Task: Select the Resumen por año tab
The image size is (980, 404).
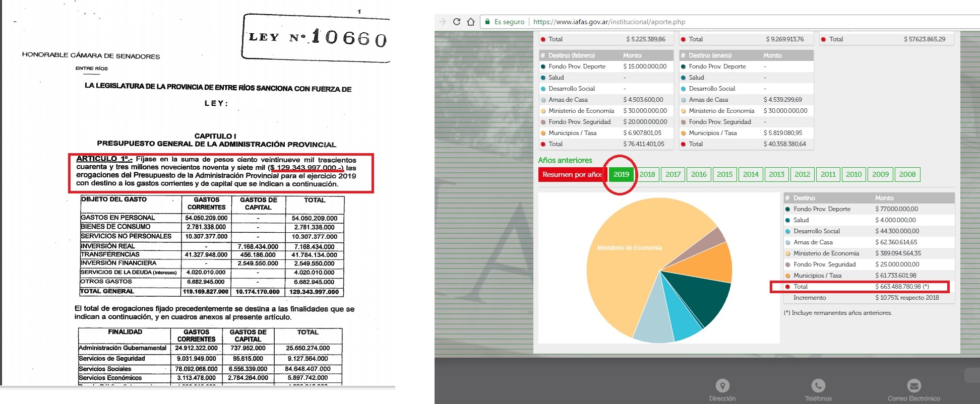Action: click(x=572, y=174)
